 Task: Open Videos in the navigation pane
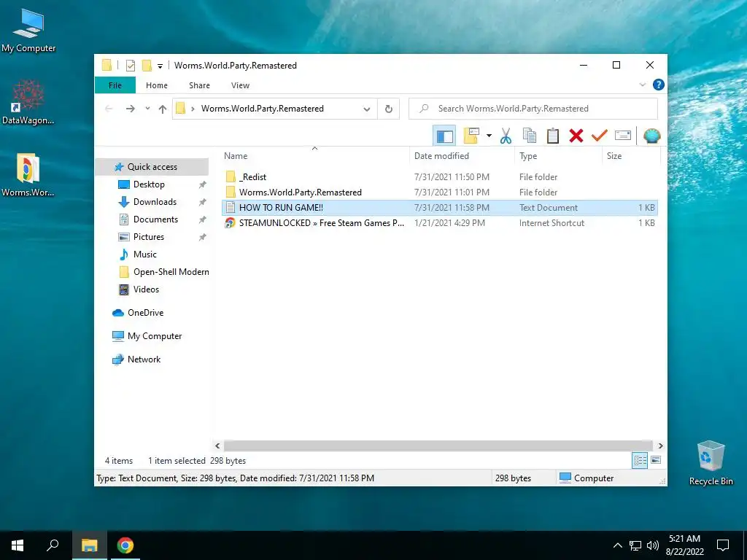click(146, 289)
